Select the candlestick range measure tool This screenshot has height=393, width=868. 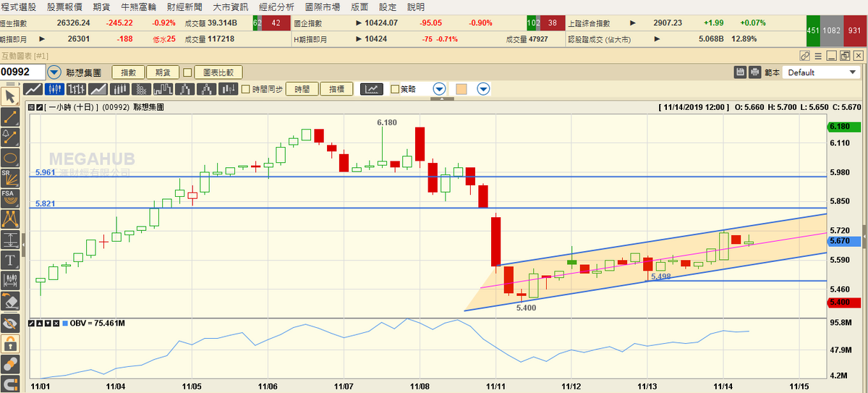(x=10, y=280)
